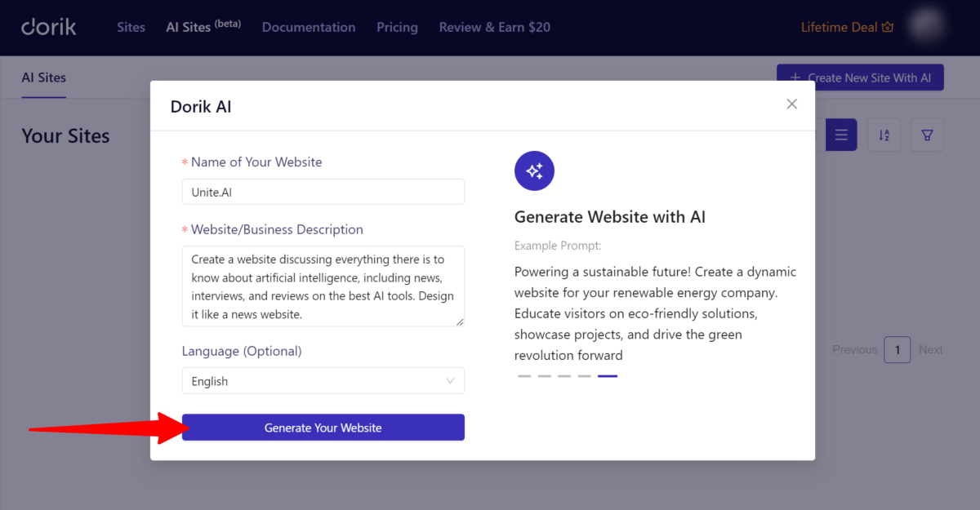Select the fifth active prompt dot
Image resolution: width=980 pixels, height=510 pixels.
[608, 376]
